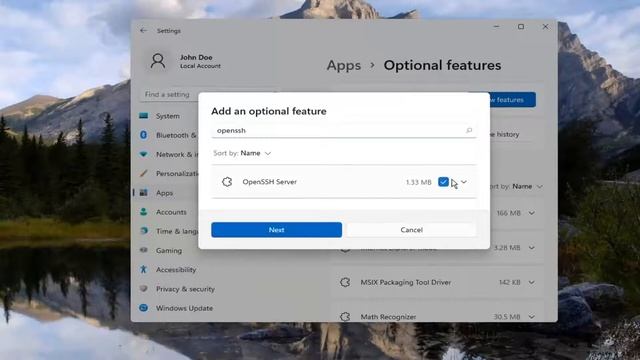Image resolution: width=640 pixels, height=360 pixels.
Task: Maximize the Settings window
Action: (x=521, y=27)
